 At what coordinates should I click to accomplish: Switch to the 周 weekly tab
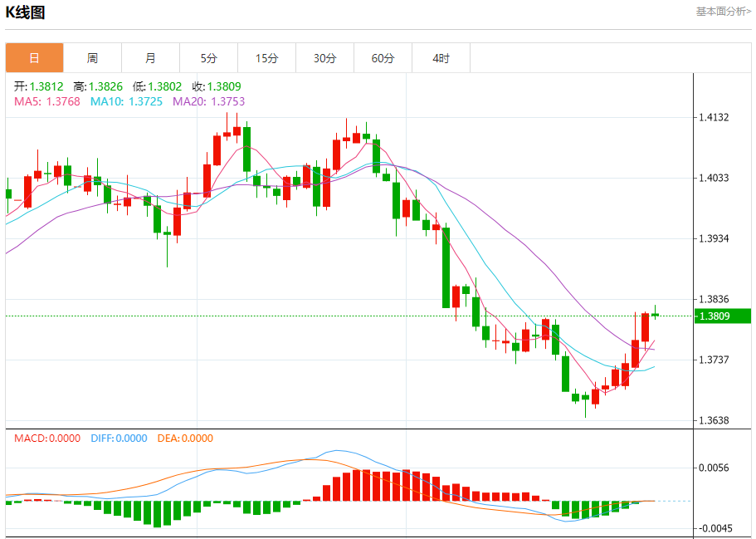[x=92, y=58]
